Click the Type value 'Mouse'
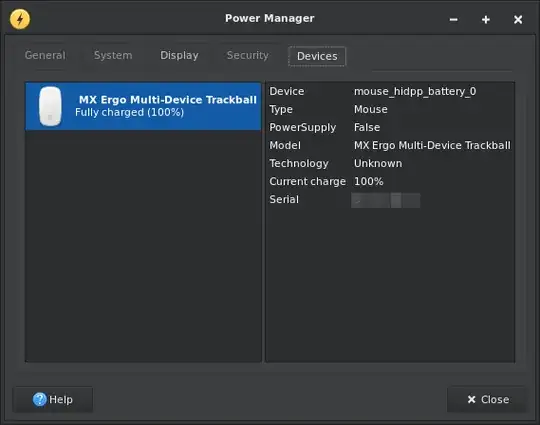Screen dimensions: 540x425 click(x=371, y=109)
